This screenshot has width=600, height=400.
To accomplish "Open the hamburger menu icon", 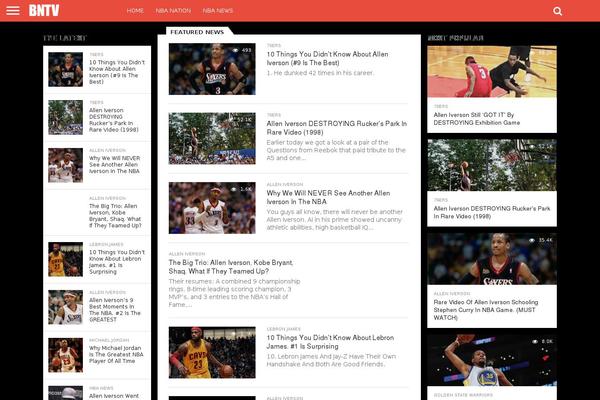I will 13,10.
